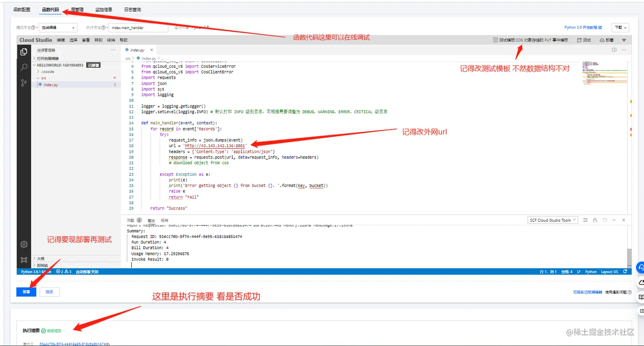Click the 测试 button beside deploy
Screen dimensions: 644x346
click(x=49, y=292)
